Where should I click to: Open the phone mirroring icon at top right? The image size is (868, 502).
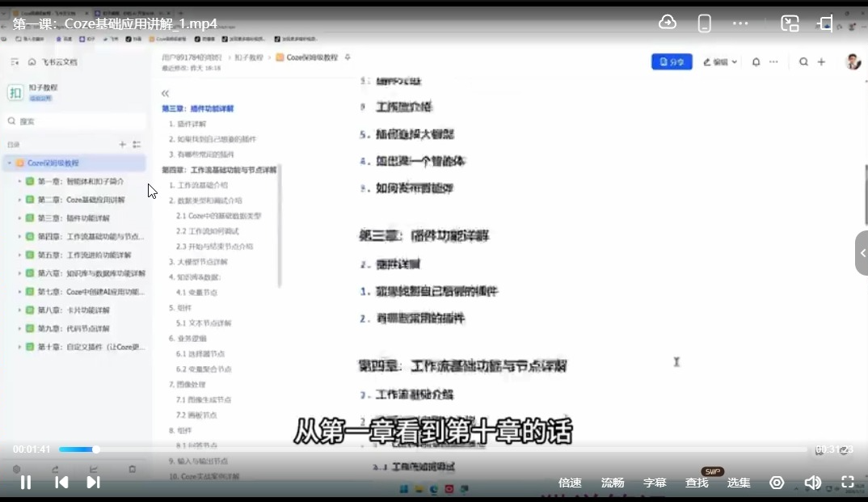704,23
